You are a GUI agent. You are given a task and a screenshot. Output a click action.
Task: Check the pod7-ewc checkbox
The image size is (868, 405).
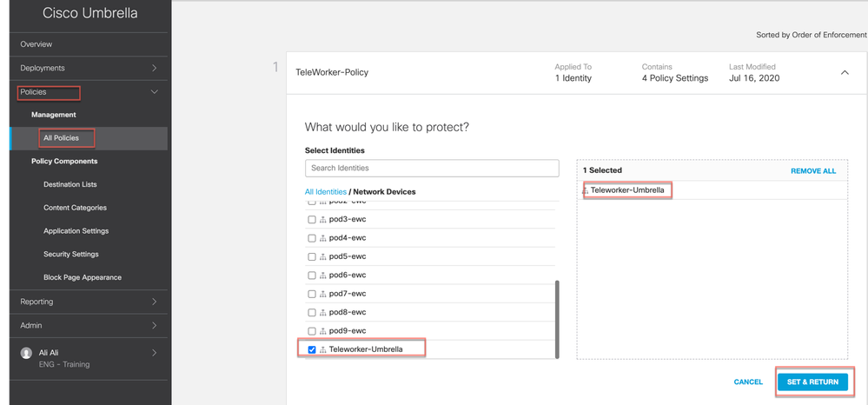click(312, 294)
